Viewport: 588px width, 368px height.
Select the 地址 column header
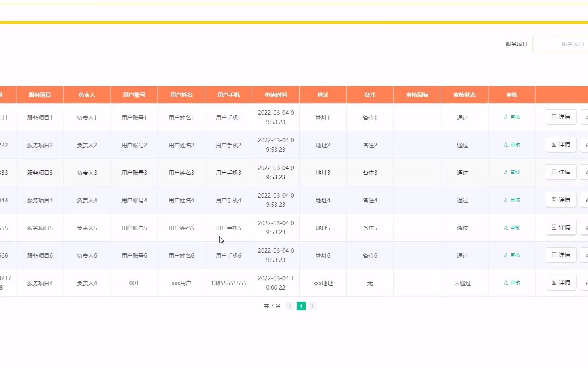[323, 95]
